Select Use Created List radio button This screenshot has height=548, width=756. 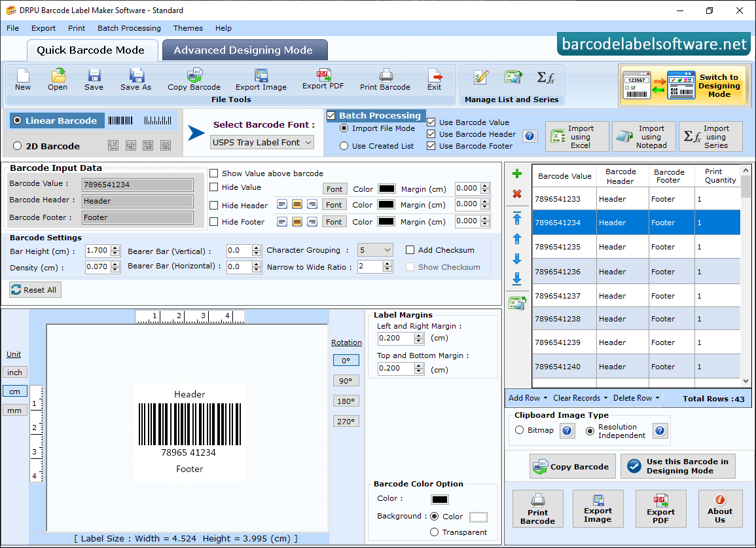344,146
